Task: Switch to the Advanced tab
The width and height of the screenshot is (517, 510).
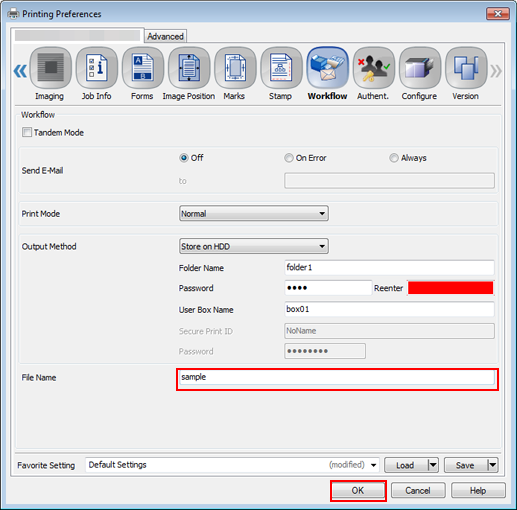Action: [x=165, y=36]
